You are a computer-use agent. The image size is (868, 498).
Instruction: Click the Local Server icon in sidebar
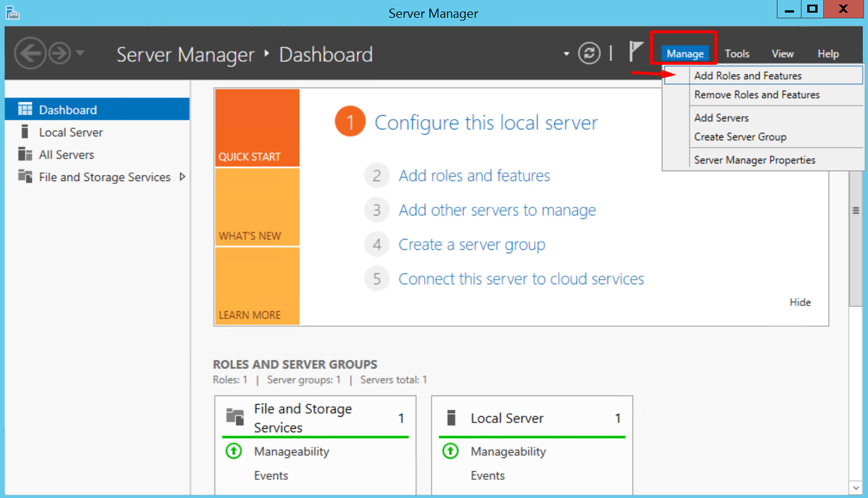[x=25, y=132]
